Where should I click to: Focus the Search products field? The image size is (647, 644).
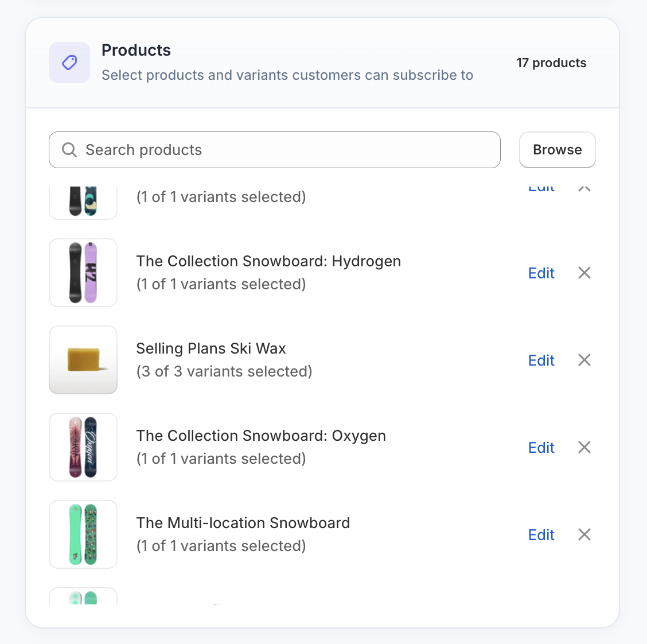(x=274, y=150)
